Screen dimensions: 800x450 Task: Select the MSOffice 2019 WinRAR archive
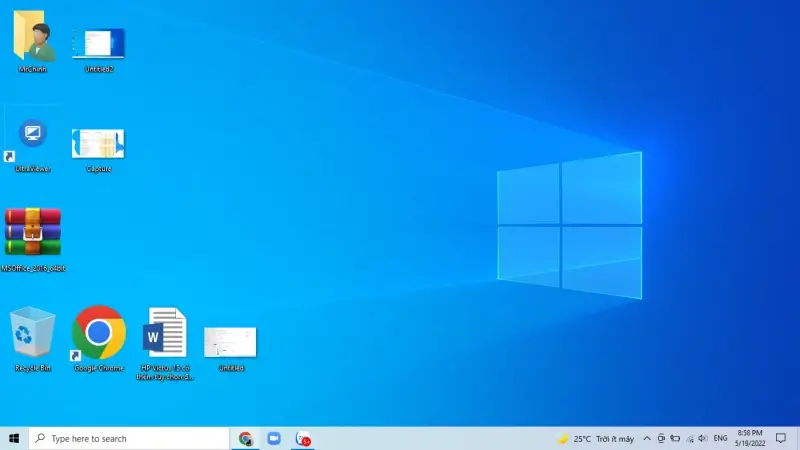33,233
